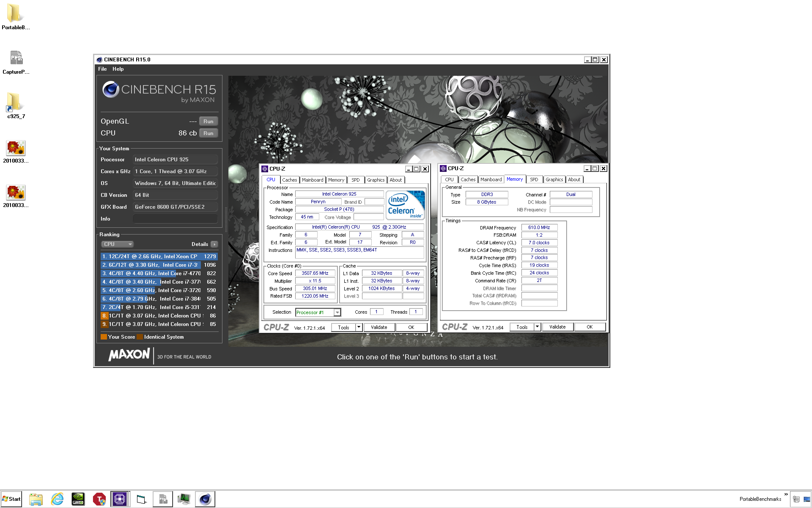This screenshot has height=508, width=812.
Task: Open the system monitor taskbar icon
Action: coord(184,499)
